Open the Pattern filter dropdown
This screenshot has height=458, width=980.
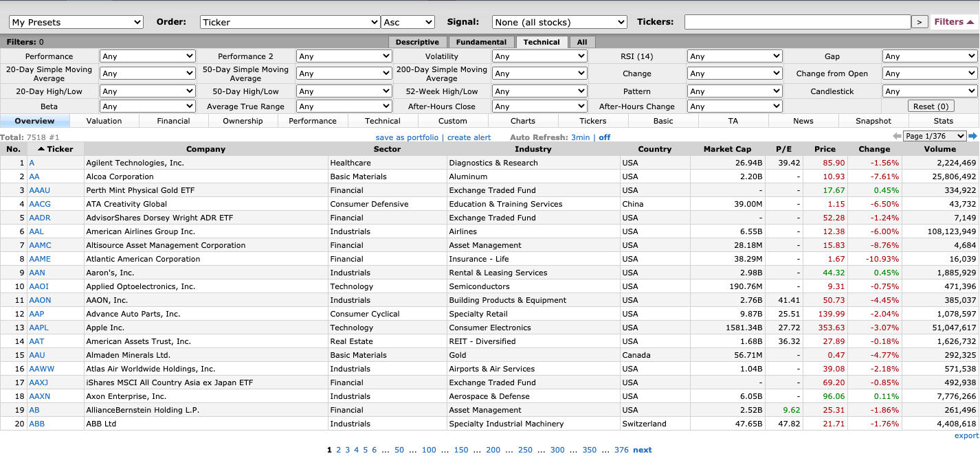tap(735, 91)
